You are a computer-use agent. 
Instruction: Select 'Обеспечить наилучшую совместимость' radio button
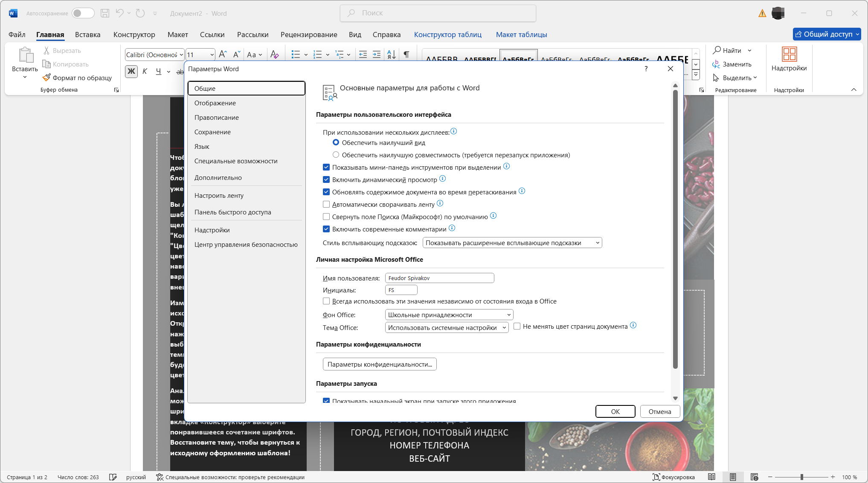tap(336, 155)
